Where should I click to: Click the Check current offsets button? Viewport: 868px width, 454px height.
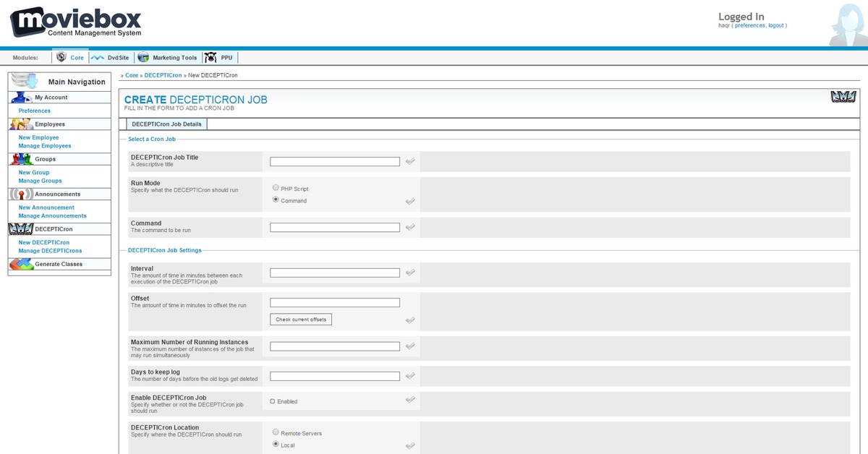pos(301,320)
